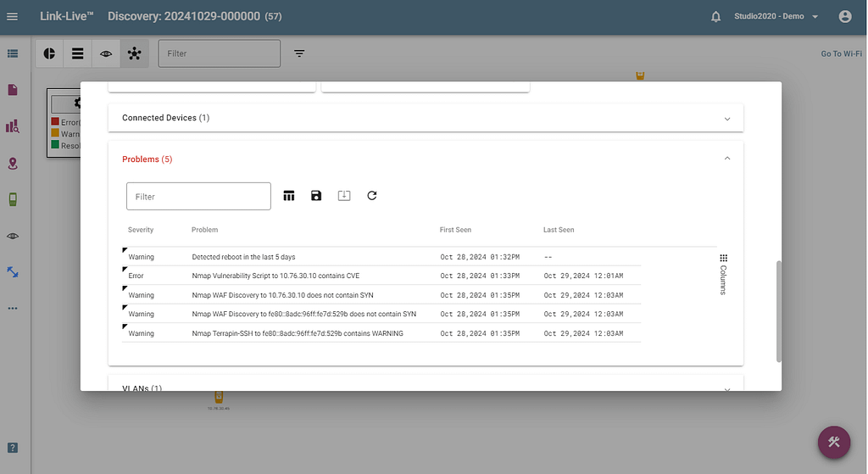Open the user account profile icon
Viewport: 868px width, 474px height.
click(844, 17)
